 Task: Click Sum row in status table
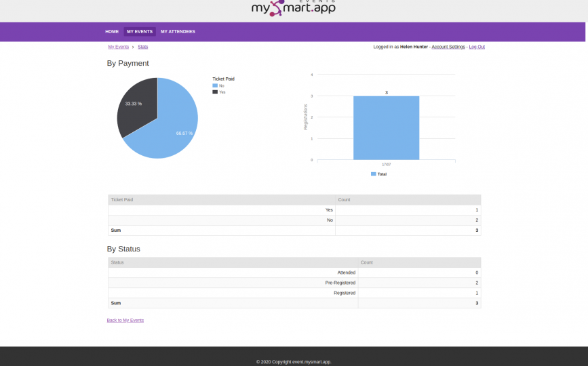294,303
